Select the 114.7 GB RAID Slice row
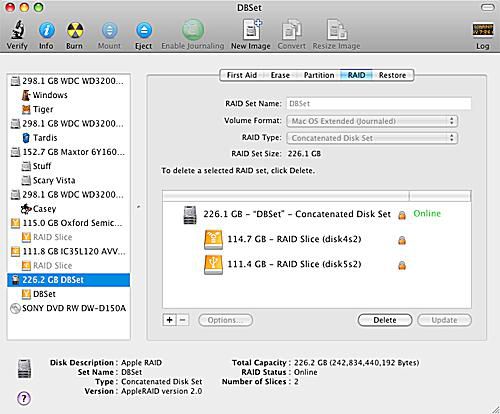The height and width of the screenshot is (414, 500). [317, 240]
